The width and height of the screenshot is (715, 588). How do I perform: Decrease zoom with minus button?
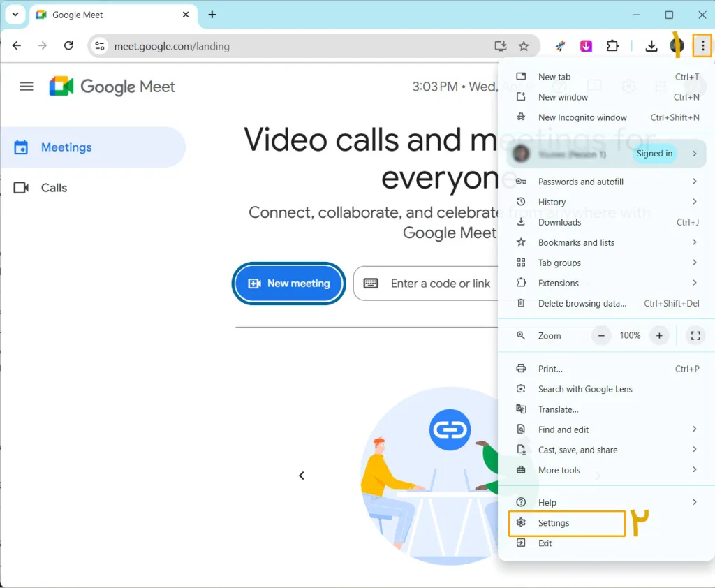click(x=601, y=336)
